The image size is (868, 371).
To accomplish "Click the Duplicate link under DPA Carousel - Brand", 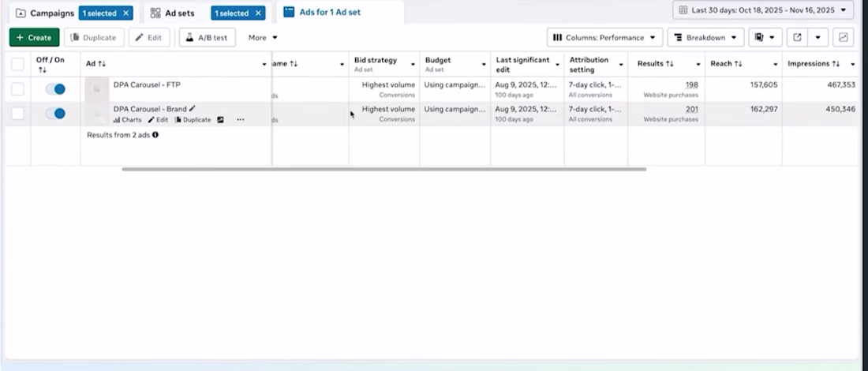I will (193, 120).
